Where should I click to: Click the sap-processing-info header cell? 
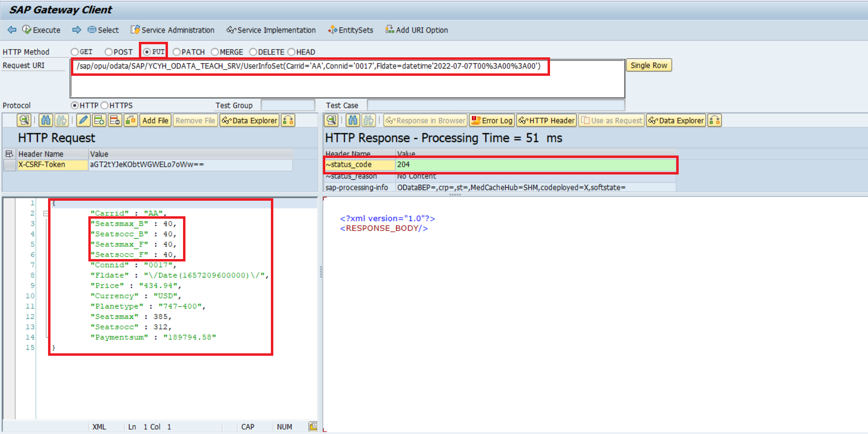[360, 188]
